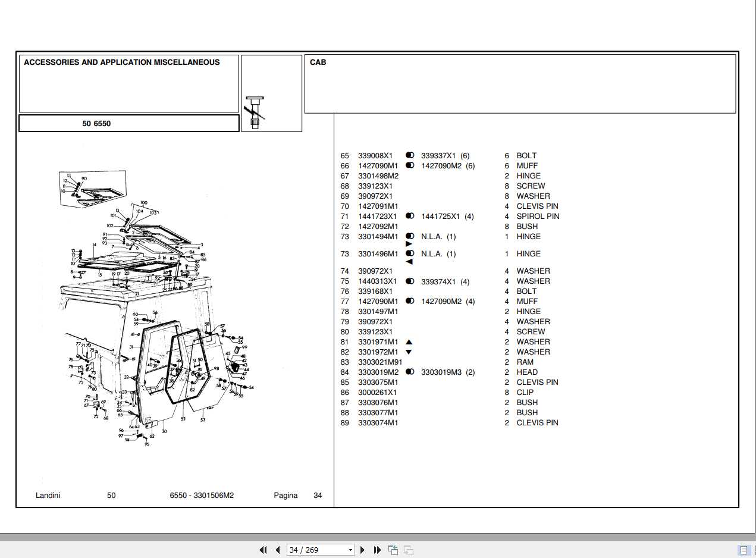The width and height of the screenshot is (756, 558).
Task: Go to the first page using the leftmost navigation icon
Action: pyautogui.click(x=262, y=550)
